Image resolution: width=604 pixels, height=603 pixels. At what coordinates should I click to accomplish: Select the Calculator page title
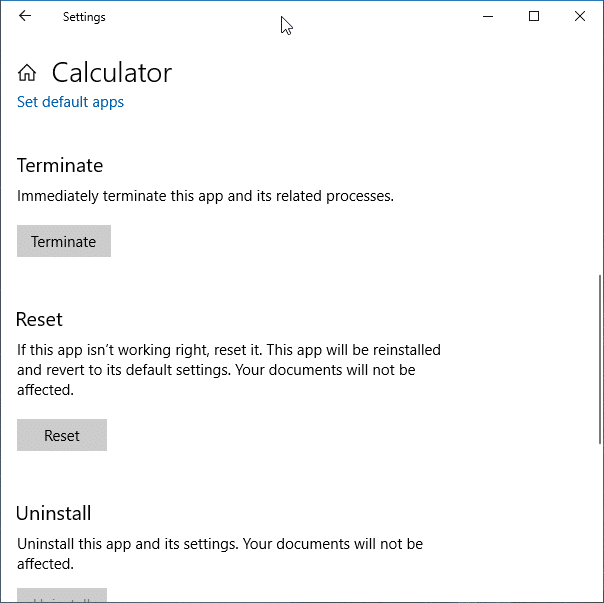(x=112, y=72)
